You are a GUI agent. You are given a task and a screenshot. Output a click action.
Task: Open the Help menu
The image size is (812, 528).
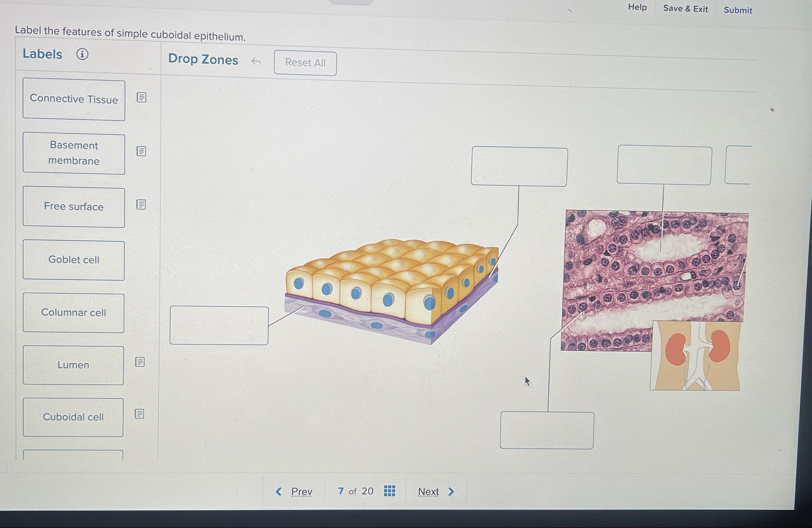click(637, 7)
